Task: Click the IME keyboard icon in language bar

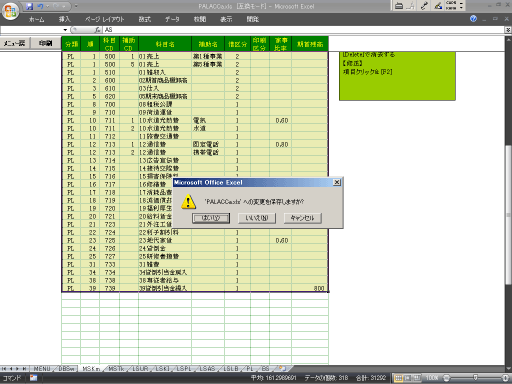Action: 399,6
